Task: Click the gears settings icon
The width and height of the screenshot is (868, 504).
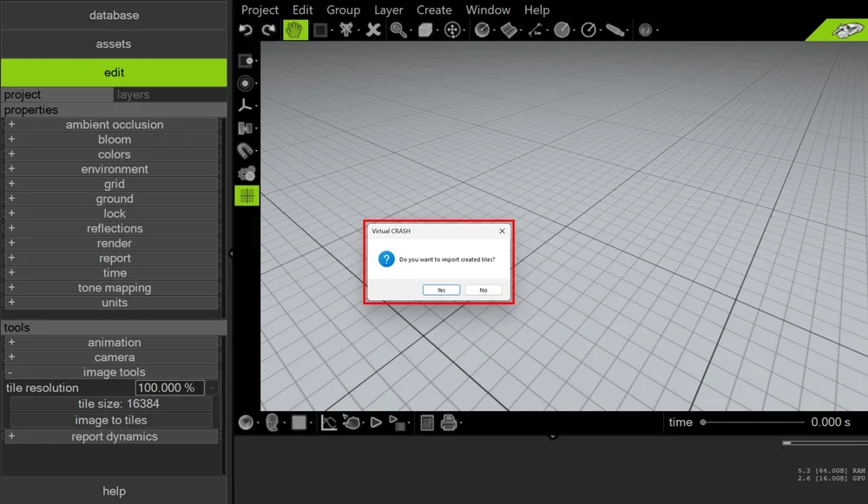Action: (247, 173)
